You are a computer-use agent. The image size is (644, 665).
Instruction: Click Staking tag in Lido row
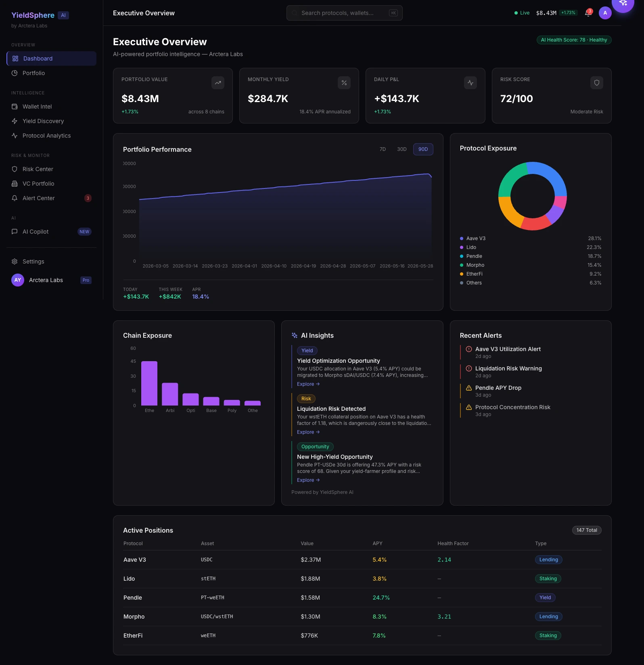548,579
